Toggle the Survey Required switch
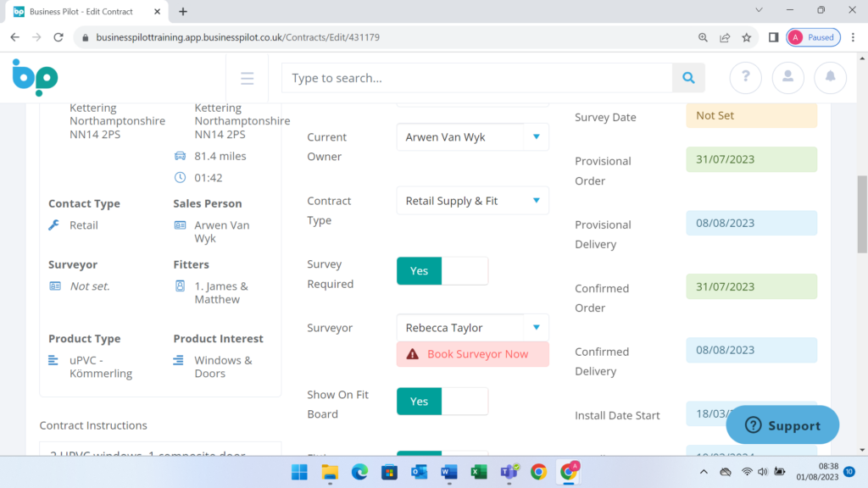 [x=442, y=271]
